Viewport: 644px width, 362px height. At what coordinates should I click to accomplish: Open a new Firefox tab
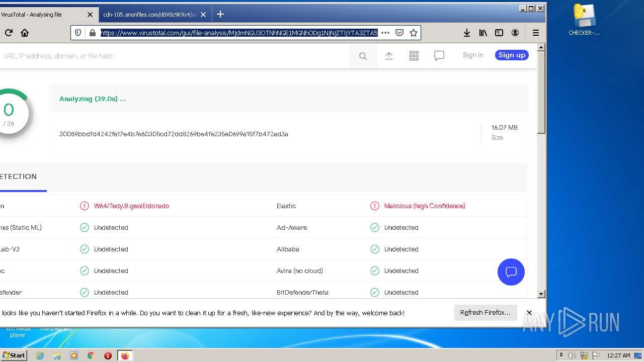point(220,15)
